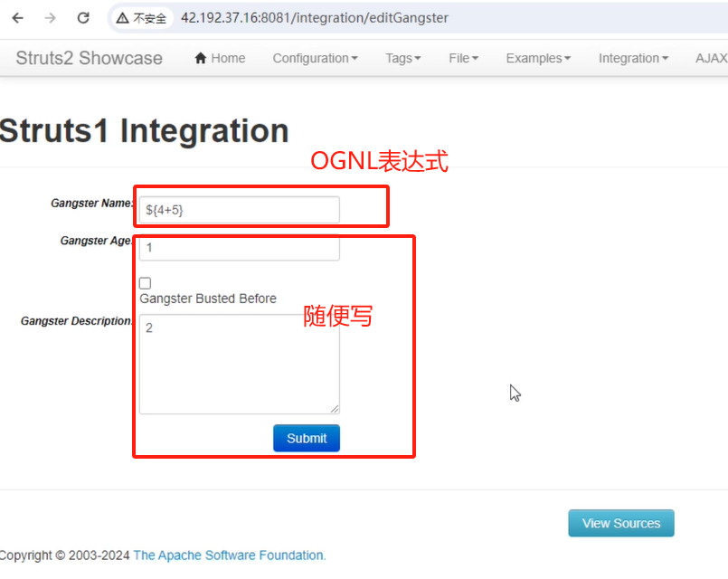Focus the Gangster Name input field
The image size is (728, 579).
point(239,210)
